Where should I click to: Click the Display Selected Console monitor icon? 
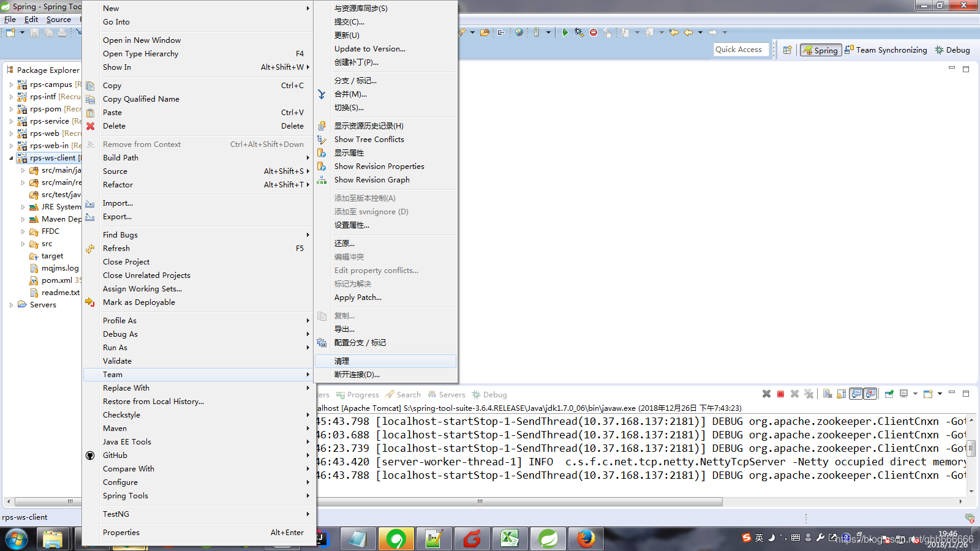pyautogui.click(x=903, y=394)
